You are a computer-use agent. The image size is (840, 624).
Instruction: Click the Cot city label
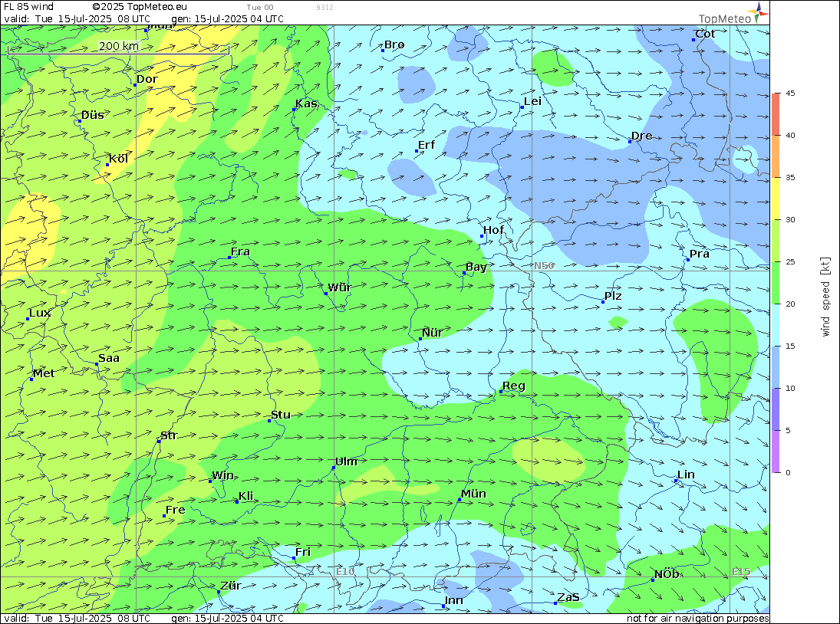(705, 34)
